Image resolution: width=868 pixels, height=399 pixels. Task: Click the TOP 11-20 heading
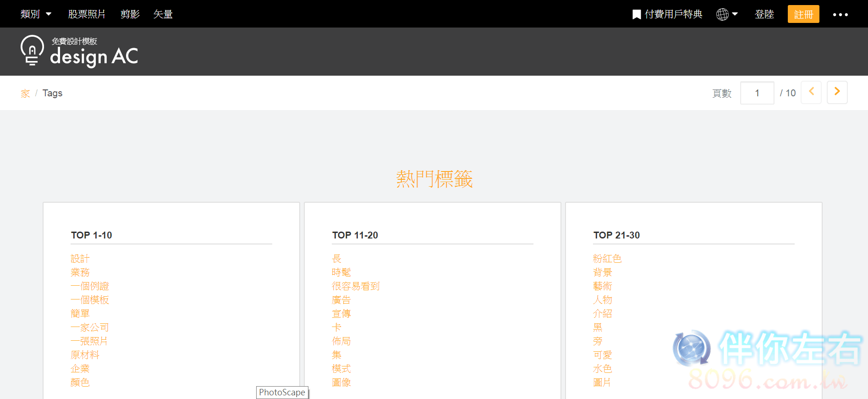point(355,235)
